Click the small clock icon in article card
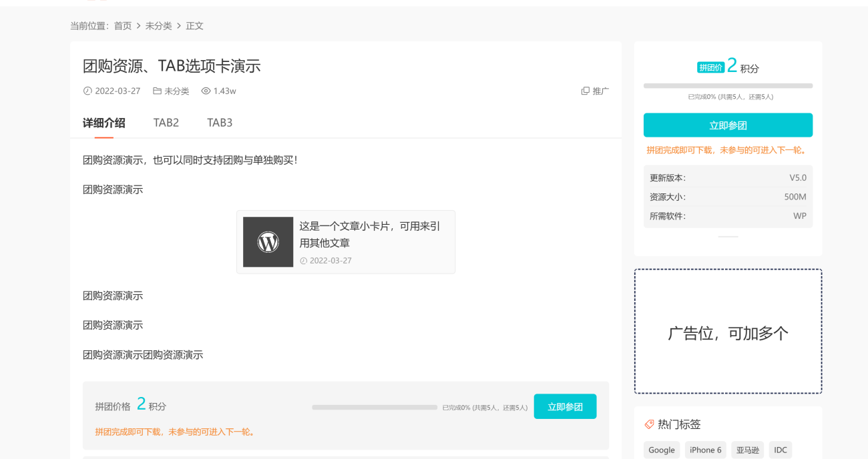 tap(304, 261)
